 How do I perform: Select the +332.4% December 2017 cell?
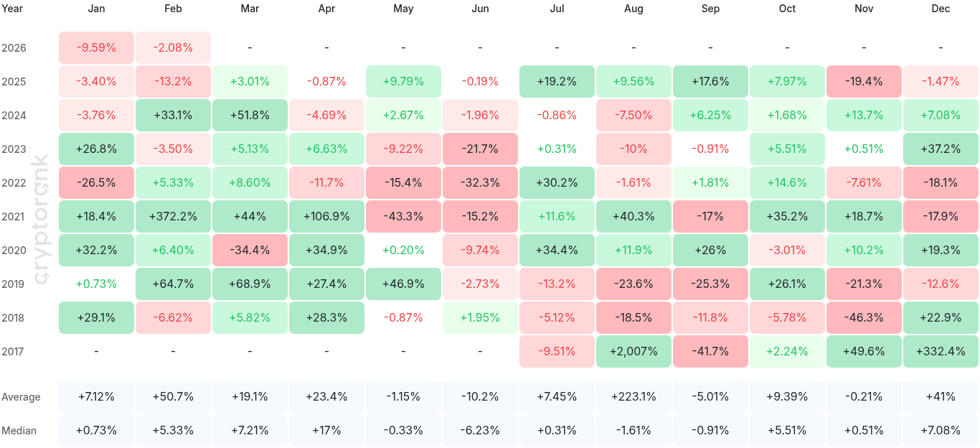point(941,351)
